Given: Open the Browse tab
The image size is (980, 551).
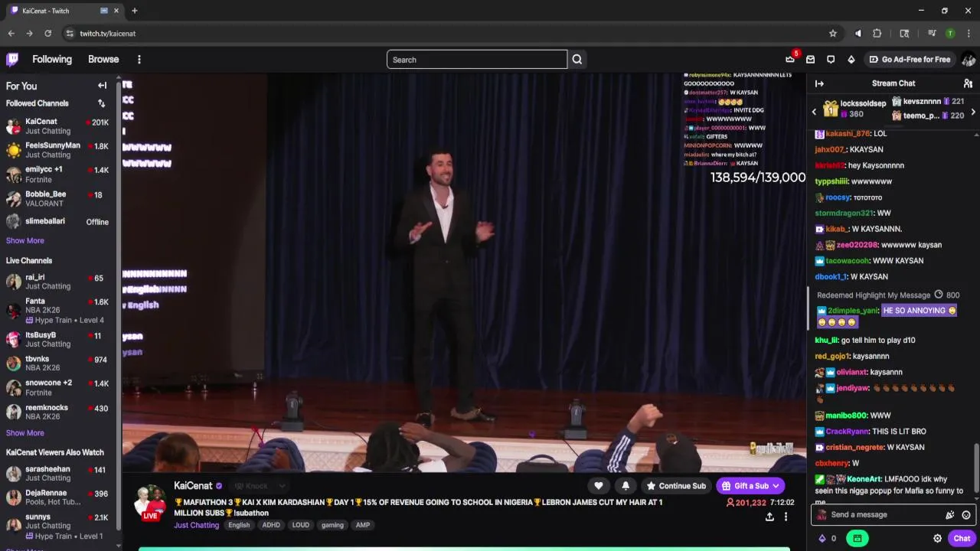Looking at the screenshot, I should 103,59.
